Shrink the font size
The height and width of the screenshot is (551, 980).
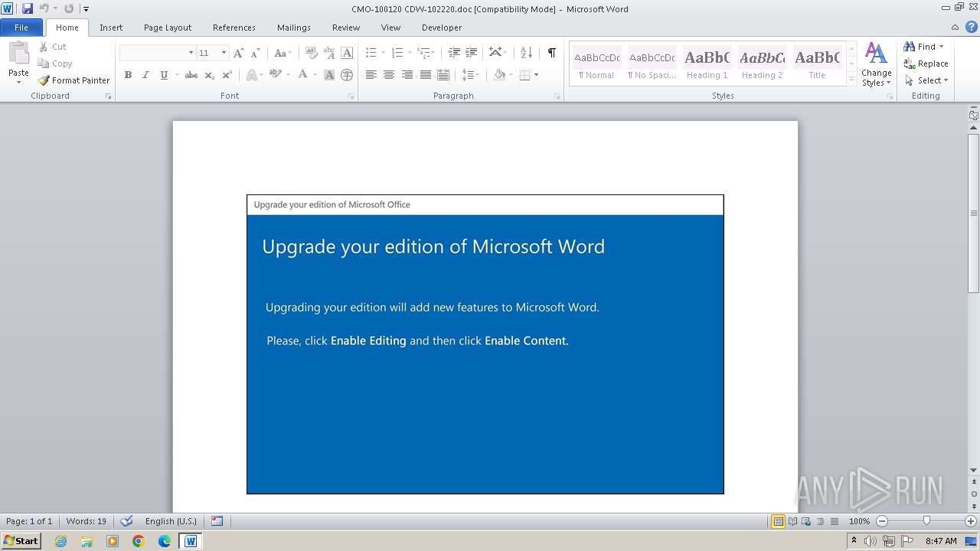click(256, 53)
